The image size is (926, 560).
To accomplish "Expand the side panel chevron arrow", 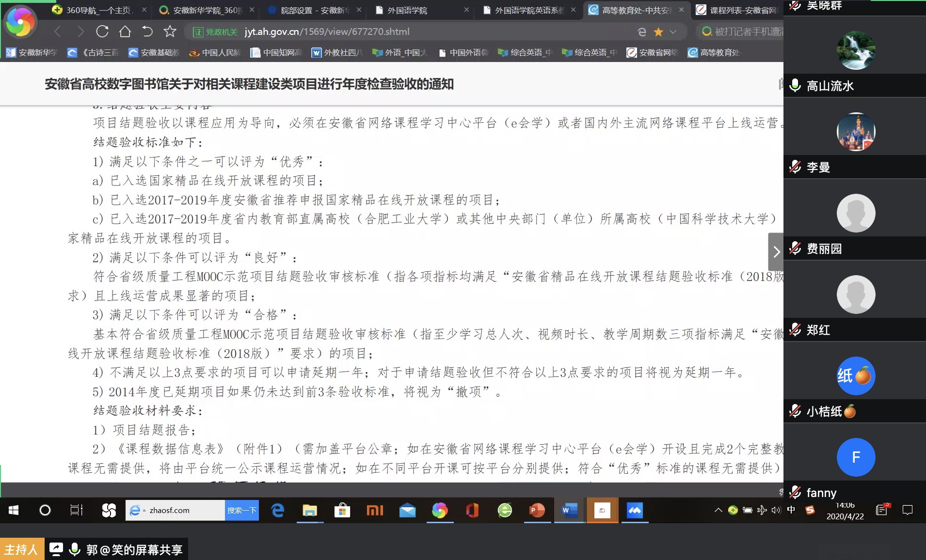I will pyautogui.click(x=776, y=251).
